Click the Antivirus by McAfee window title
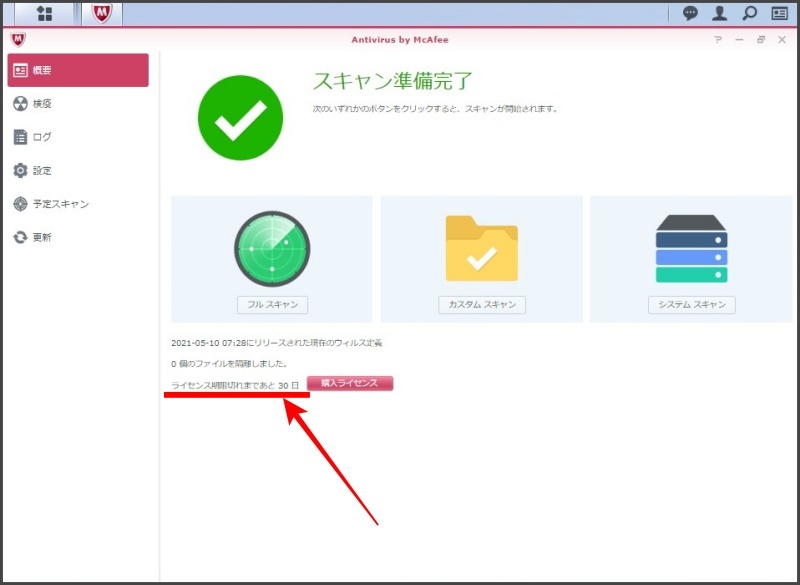 (x=400, y=40)
